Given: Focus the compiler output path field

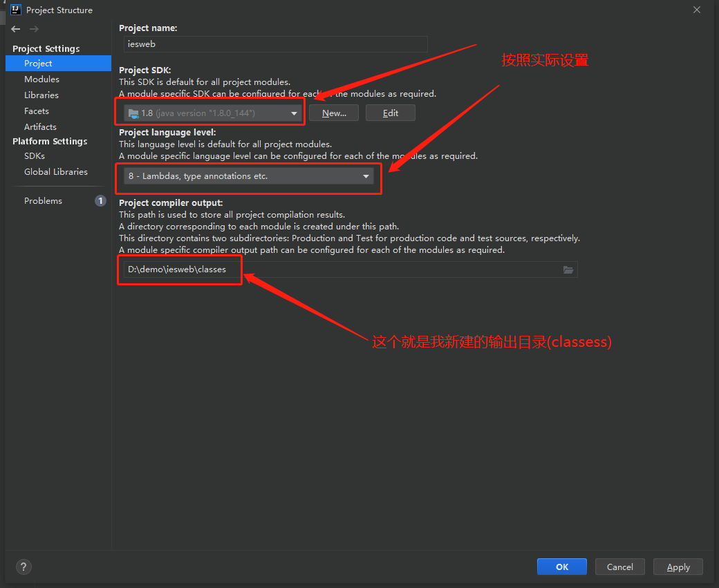Looking at the screenshot, I should [x=351, y=269].
